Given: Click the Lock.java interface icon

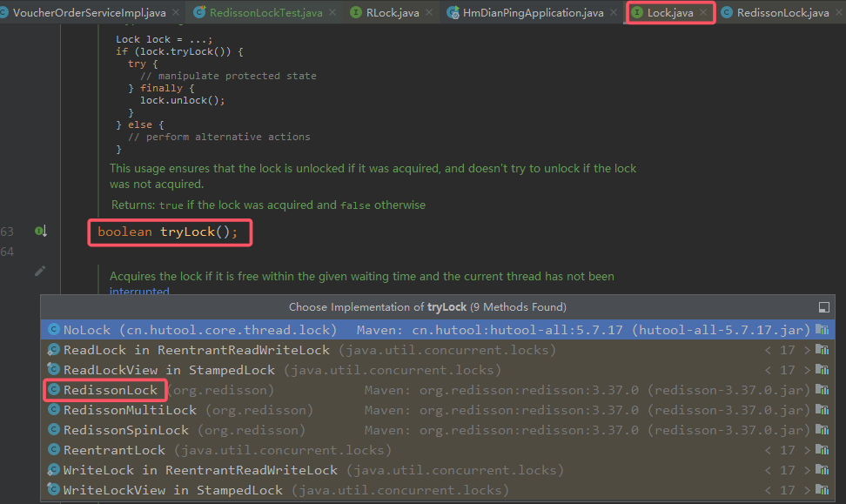Looking at the screenshot, I should (636, 12).
